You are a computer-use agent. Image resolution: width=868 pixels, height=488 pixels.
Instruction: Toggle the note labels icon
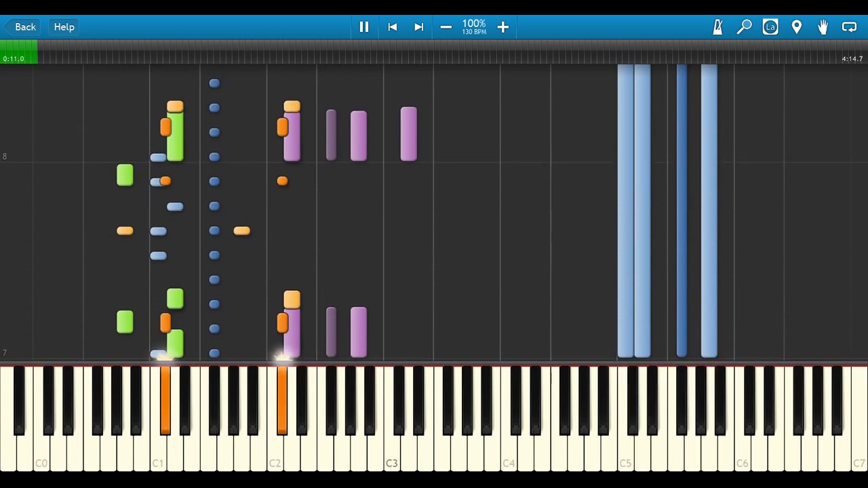tap(770, 27)
